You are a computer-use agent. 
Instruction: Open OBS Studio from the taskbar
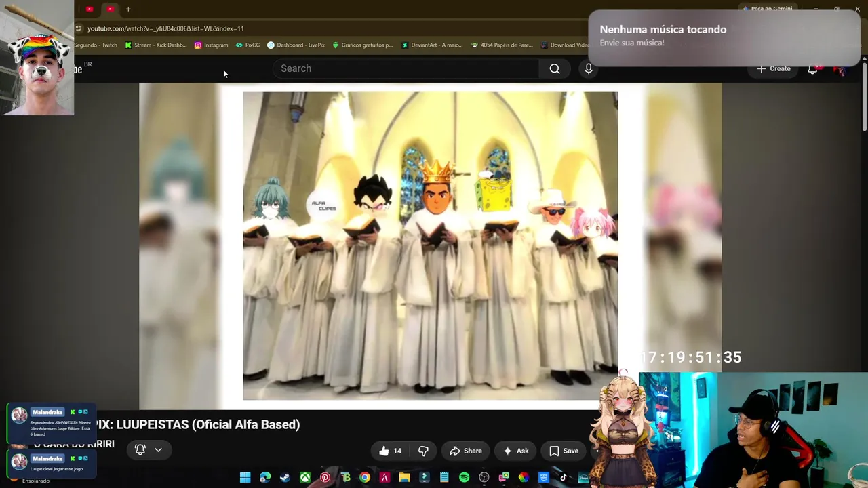pyautogui.click(x=484, y=477)
